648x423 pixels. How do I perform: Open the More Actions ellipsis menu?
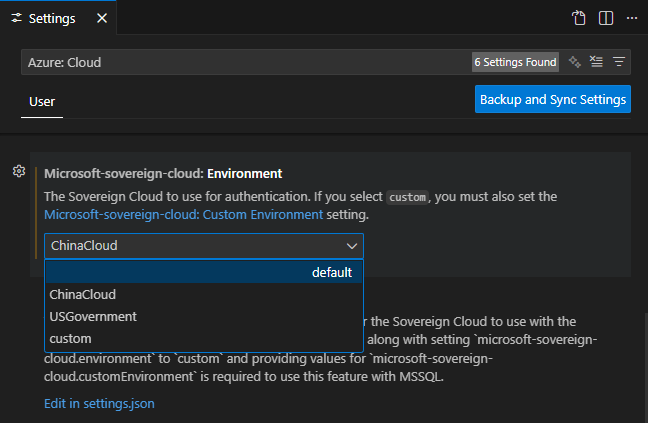(x=631, y=18)
